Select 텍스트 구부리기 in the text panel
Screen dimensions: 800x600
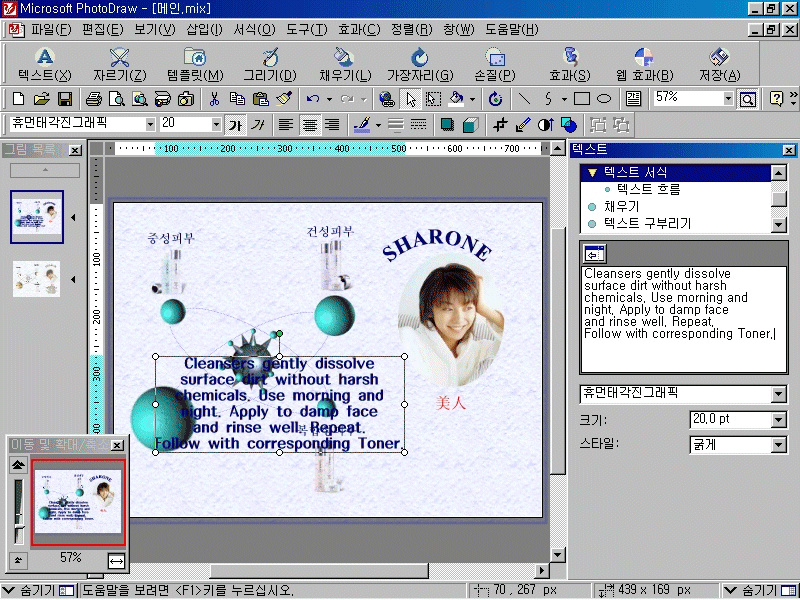(x=647, y=223)
